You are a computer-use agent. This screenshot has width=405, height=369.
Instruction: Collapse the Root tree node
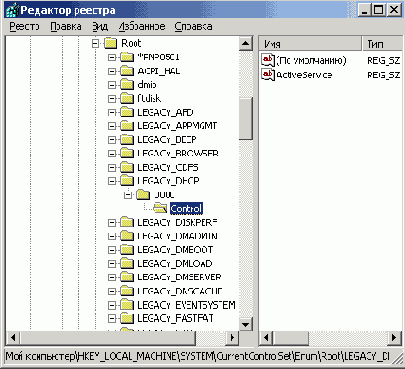point(96,43)
